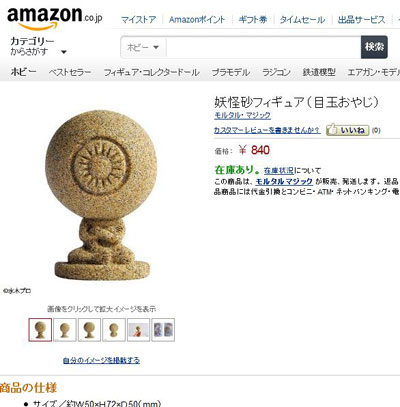The image size is (400, 407).
Task: Open the ホビー search category dropdown
Action: coord(143,47)
